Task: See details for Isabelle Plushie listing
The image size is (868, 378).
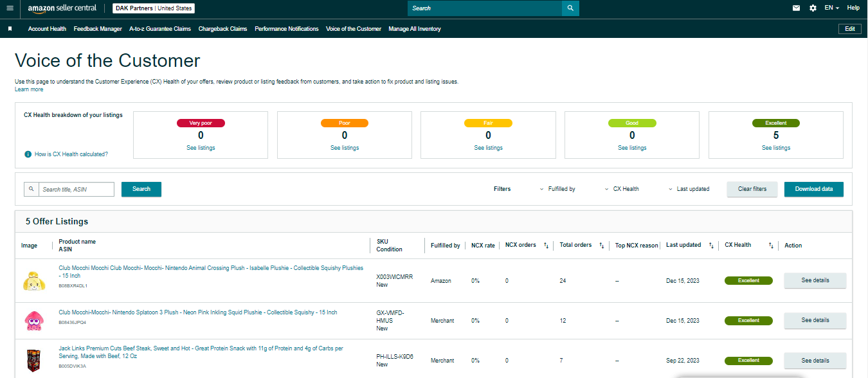Action: (815, 280)
